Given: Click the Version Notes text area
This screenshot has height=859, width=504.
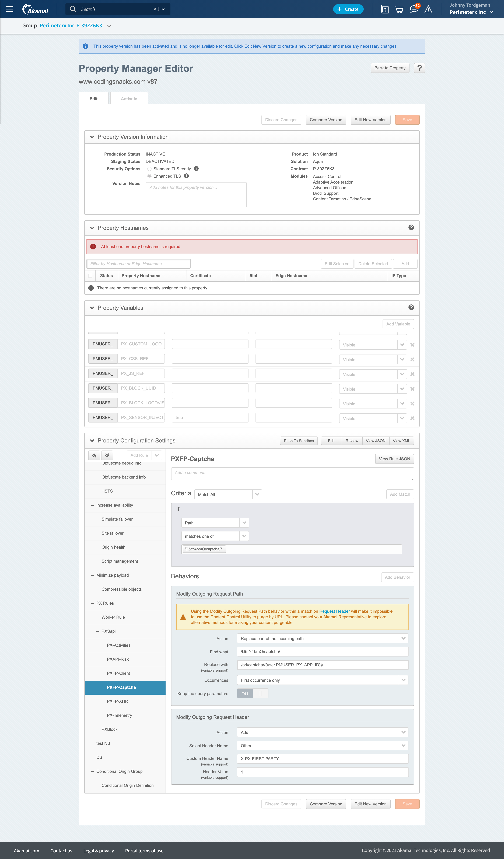Looking at the screenshot, I should (x=196, y=195).
